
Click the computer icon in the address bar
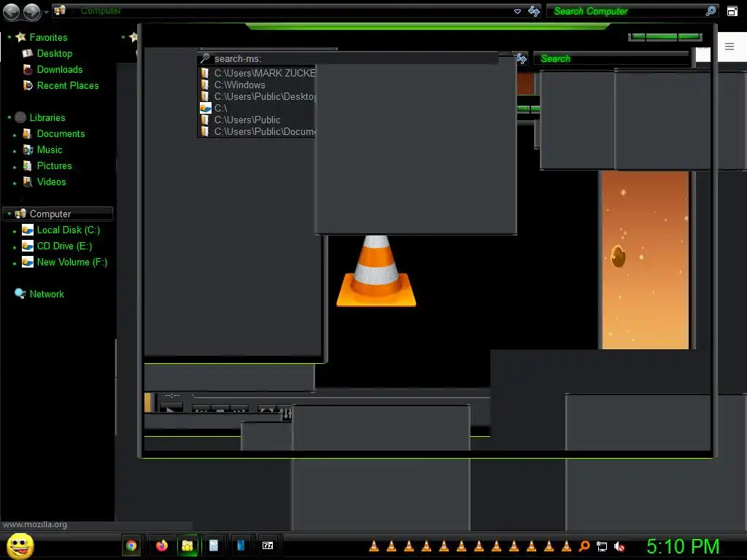(60, 10)
